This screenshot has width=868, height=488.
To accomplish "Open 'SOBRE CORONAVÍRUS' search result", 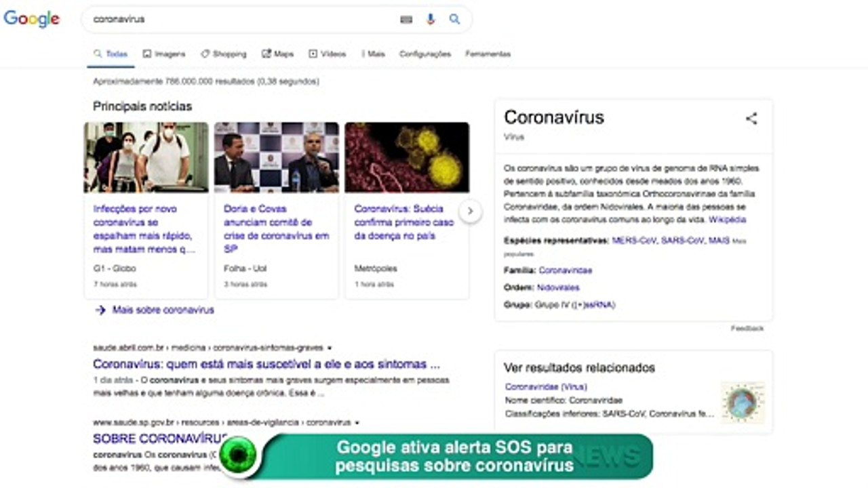I will click(161, 439).
